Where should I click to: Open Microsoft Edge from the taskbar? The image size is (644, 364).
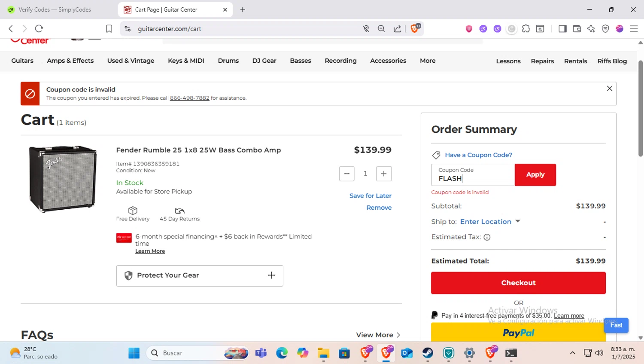pyautogui.click(x=282, y=353)
